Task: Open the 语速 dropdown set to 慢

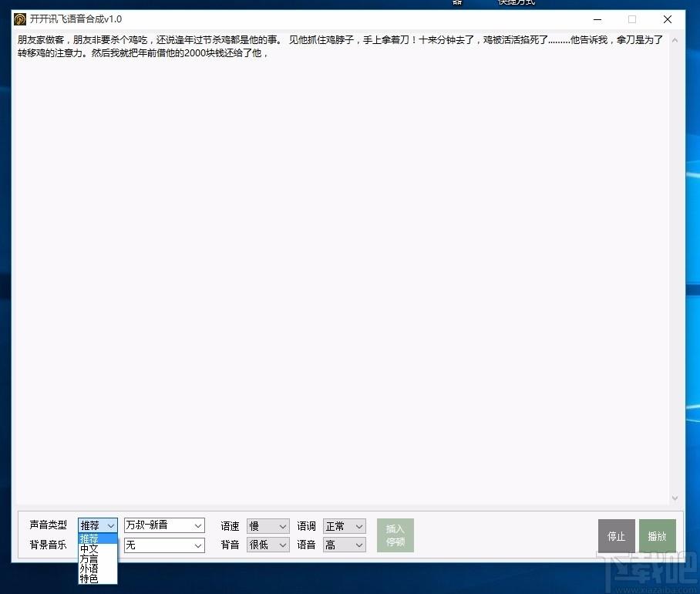Action: point(268,526)
